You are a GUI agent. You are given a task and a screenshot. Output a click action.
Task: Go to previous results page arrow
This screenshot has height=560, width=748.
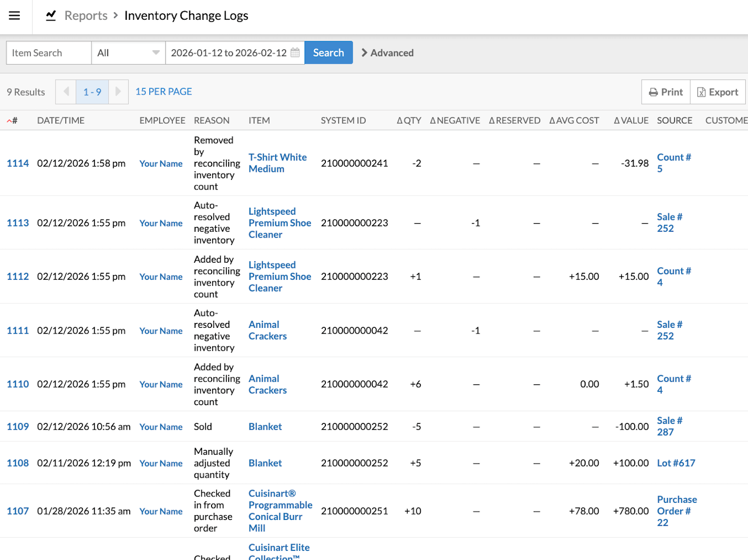pos(66,92)
